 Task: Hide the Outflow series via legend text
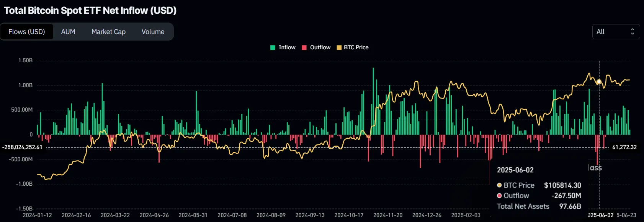[320, 47]
